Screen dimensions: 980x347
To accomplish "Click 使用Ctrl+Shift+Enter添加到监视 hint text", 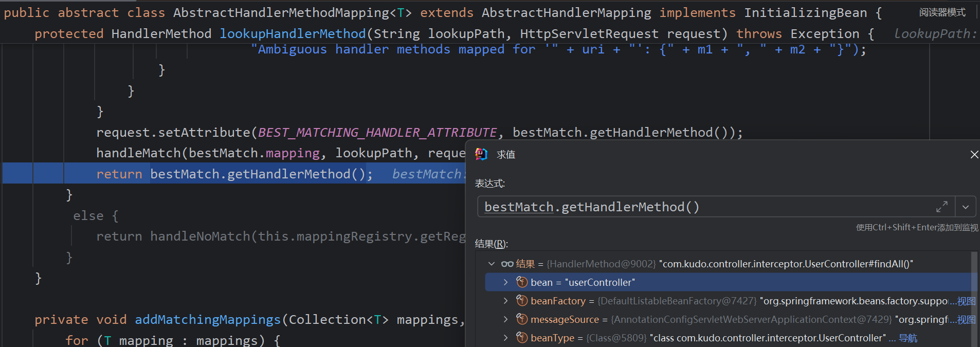I will (x=917, y=227).
